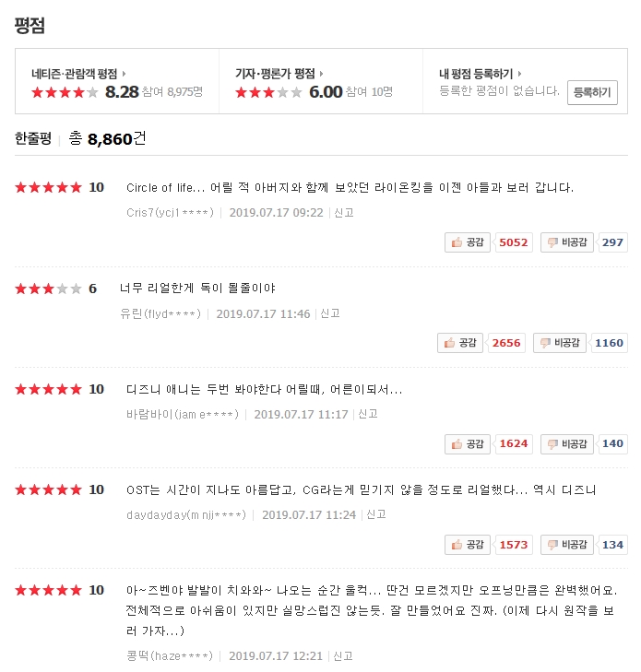Click the 한줄평 heading tab
The image size is (641, 672).
click(x=32, y=139)
